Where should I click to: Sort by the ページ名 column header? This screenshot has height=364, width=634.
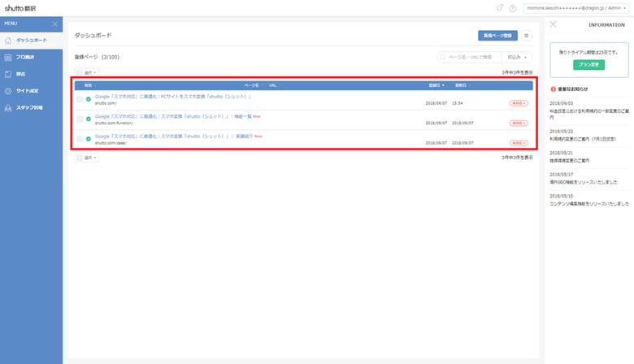pyautogui.click(x=254, y=85)
